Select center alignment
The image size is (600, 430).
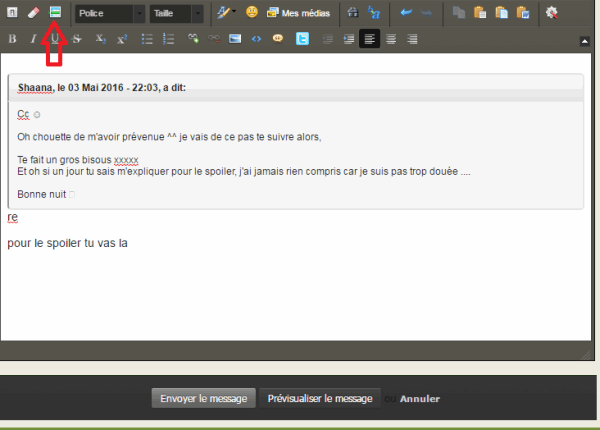point(391,39)
